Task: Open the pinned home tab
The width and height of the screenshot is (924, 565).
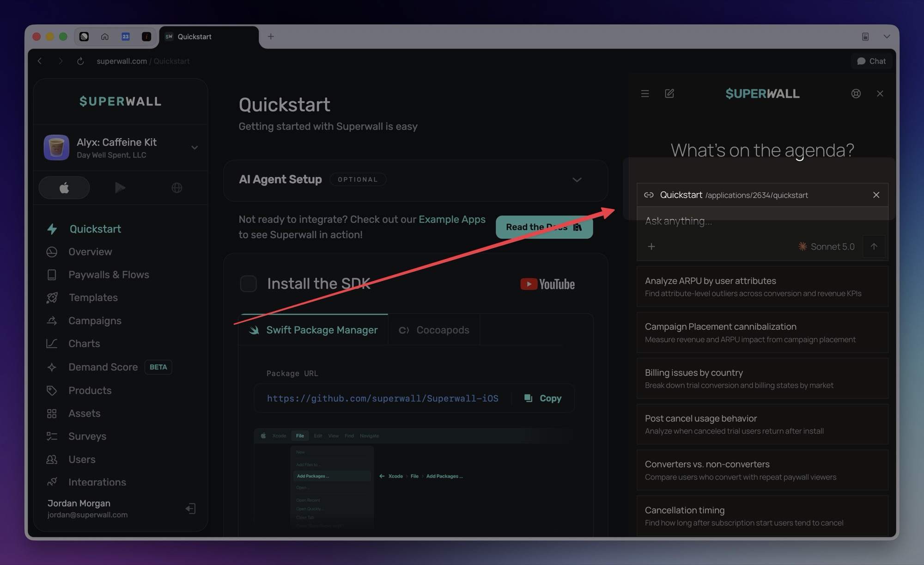Action: [x=105, y=37]
